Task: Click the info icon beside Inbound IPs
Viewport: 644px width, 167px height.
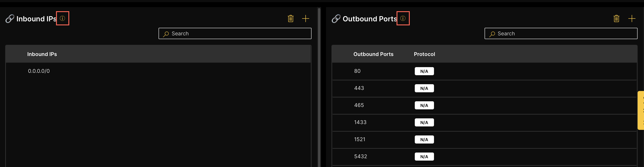Action: coord(62,18)
